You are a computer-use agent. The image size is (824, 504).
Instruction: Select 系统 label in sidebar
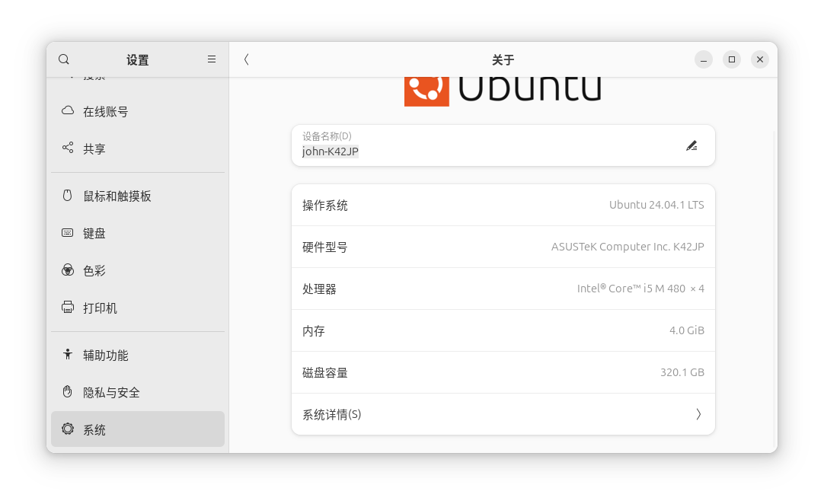(x=94, y=430)
